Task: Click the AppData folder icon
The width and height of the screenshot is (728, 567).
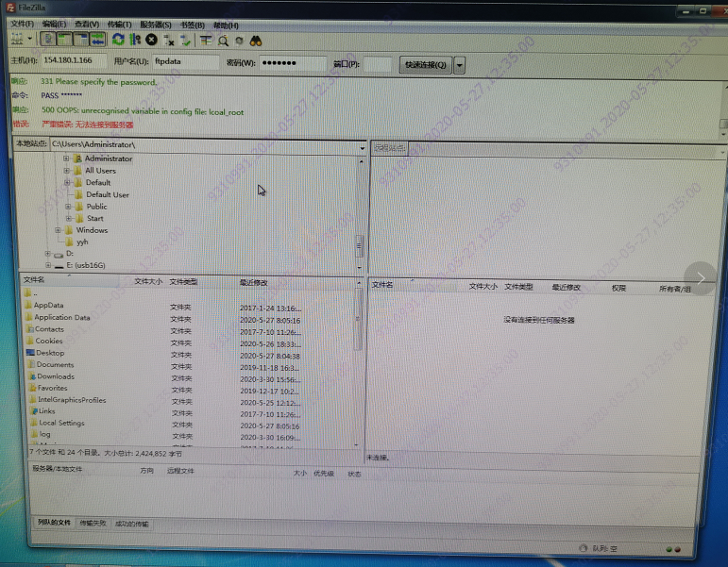Action: pos(28,305)
